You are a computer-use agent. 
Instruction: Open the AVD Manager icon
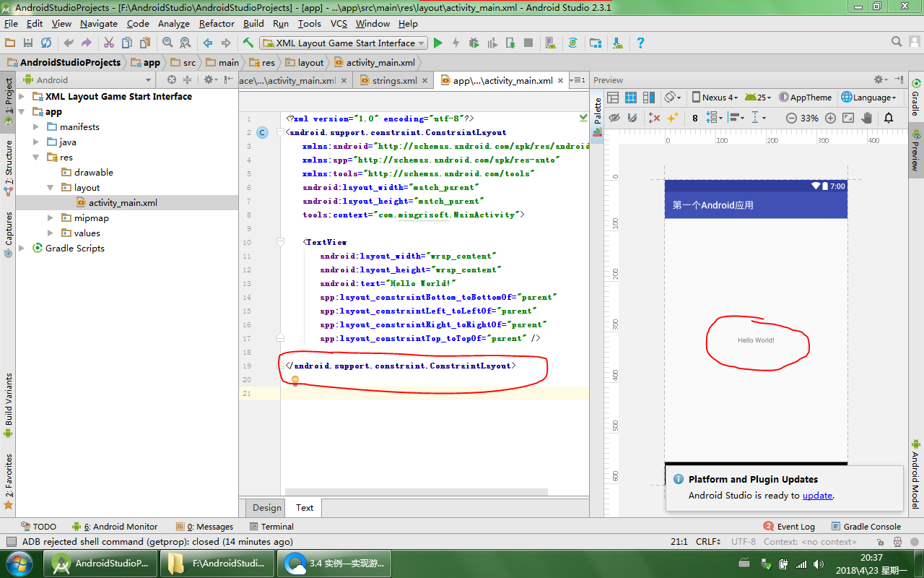click(x=549, y=43)
